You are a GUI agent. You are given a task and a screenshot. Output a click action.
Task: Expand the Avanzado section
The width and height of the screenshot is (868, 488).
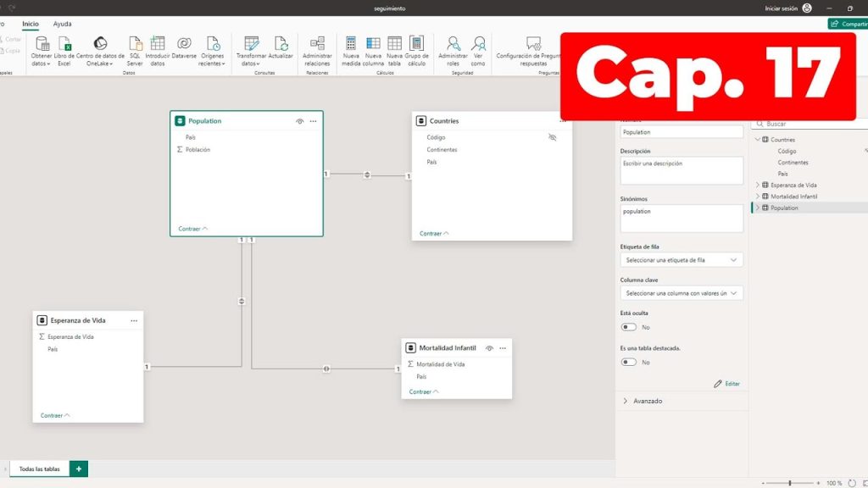(648, 401)
